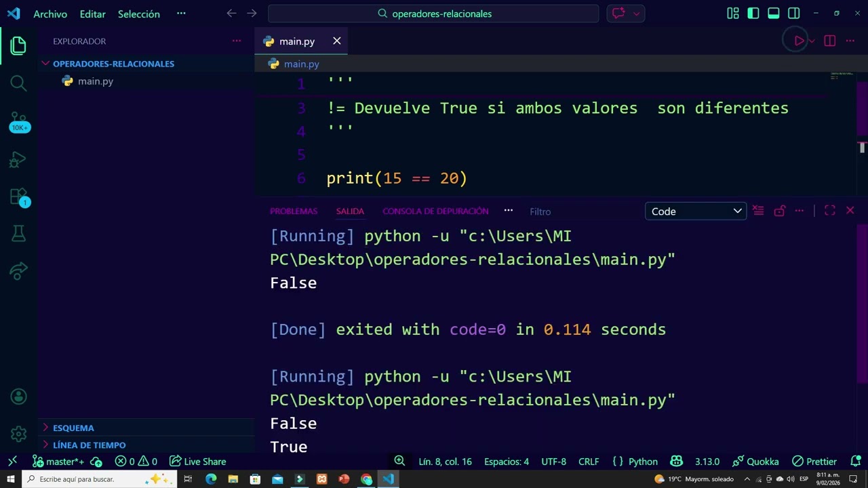Open editor More Actions ellipsis

point(850,41)
